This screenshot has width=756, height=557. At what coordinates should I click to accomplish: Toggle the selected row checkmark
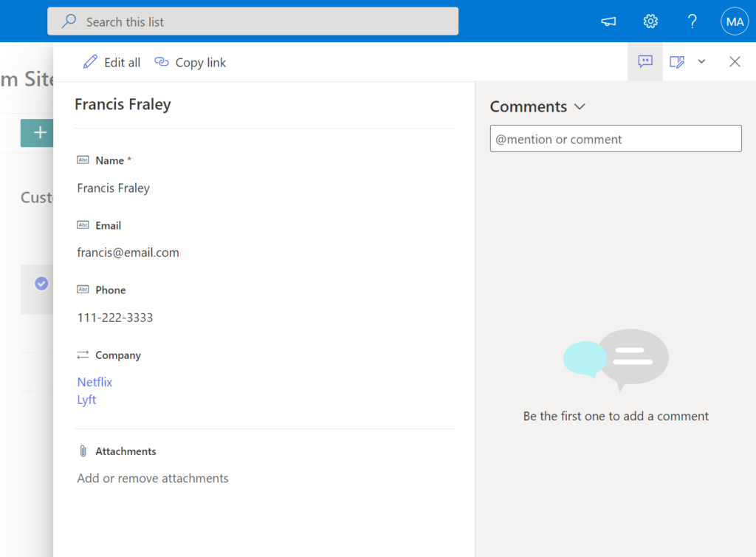pyautogui.click(x=41, y=284)
